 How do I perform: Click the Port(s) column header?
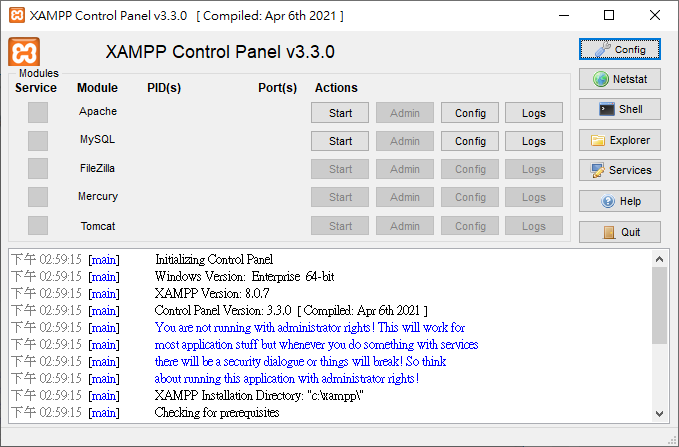[278, 87]
